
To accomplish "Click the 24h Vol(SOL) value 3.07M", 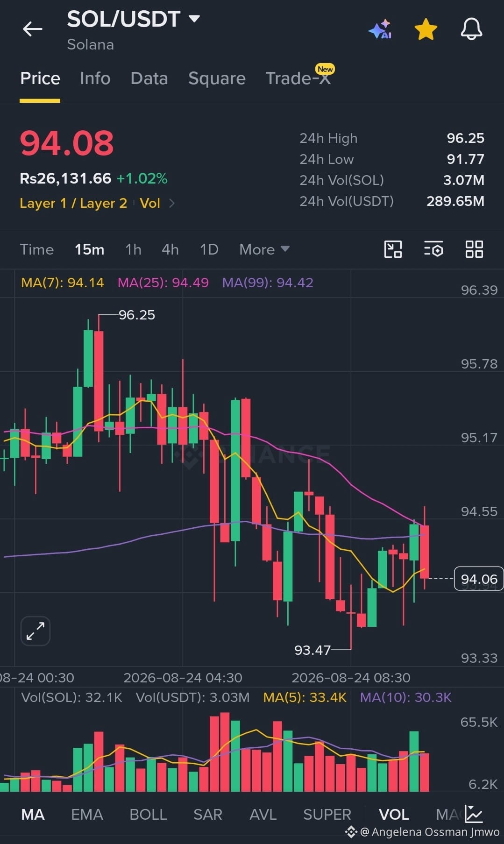I will coord(463,180).
